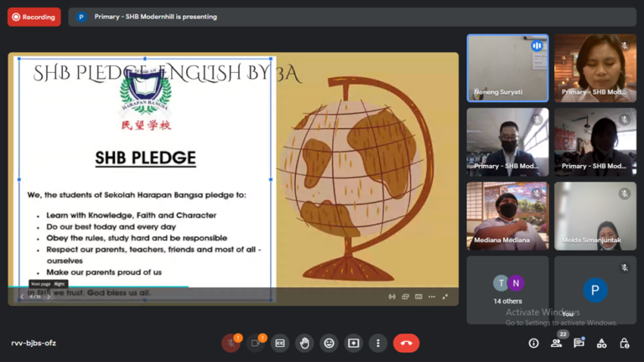Screen dimensions: 644x362
Task: Open the meeting details info icon
Action: tap(533, 343)
